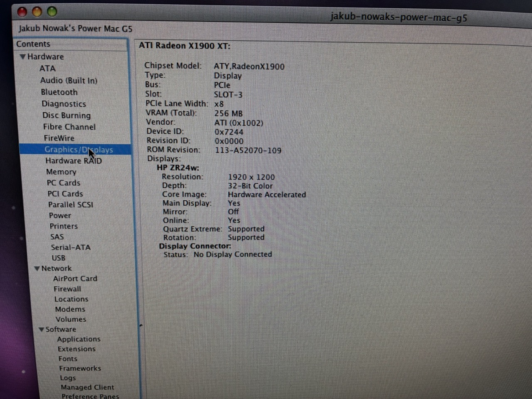Click the Display Connector heading
This screenshot has width=532, height=399.
(x=195, y=246)
